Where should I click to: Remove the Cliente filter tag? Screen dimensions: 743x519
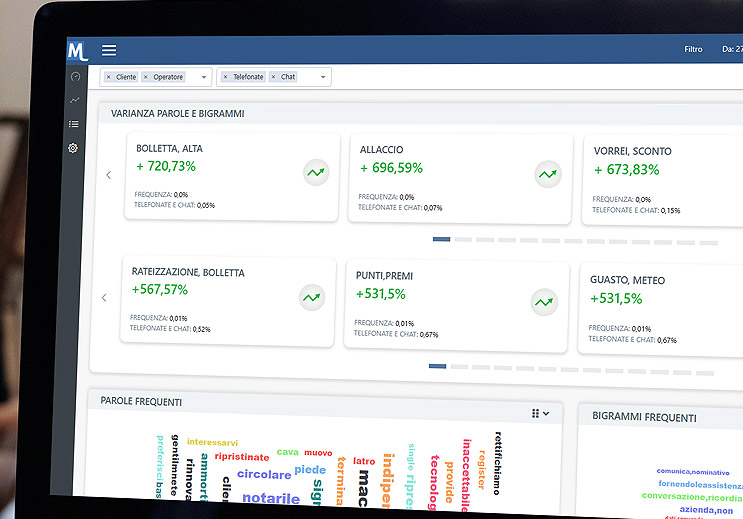coord(108,77)
